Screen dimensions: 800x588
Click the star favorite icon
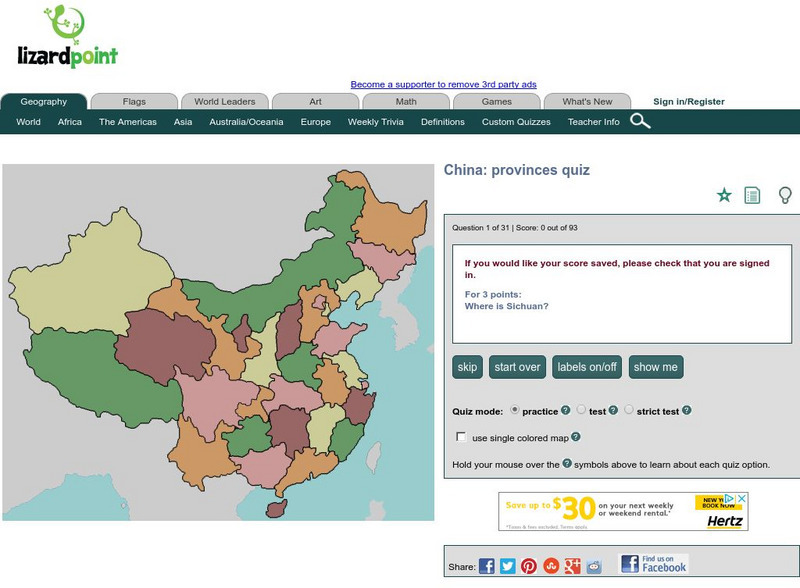724,195
